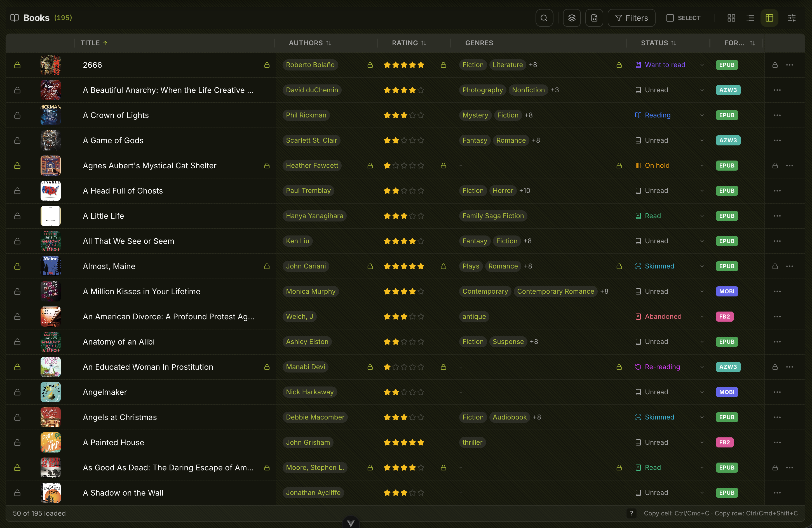Image resolution: width=812 pixels, height=528 pixels.
Task: Open more options for Angelmaker row
Action: [777, 392]
